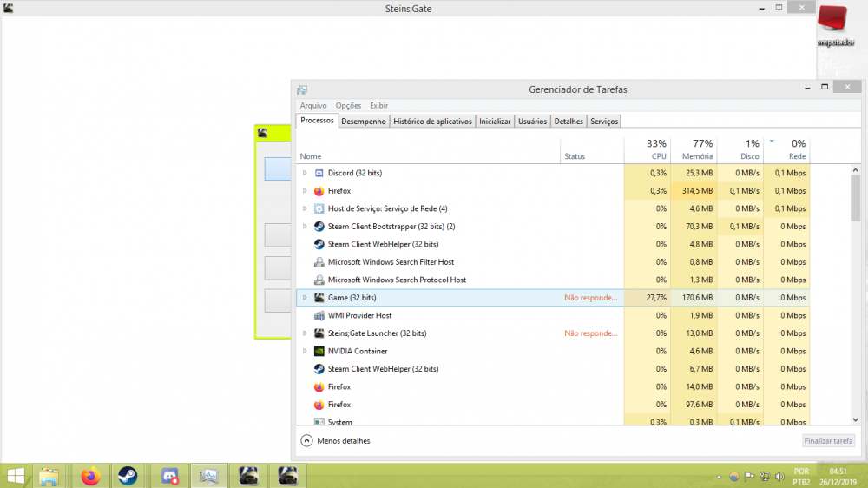Image resolution: width=868 pixels, height=488 pixels.
Task: Click the Host de Serviço gear icon
Action: 319,208
